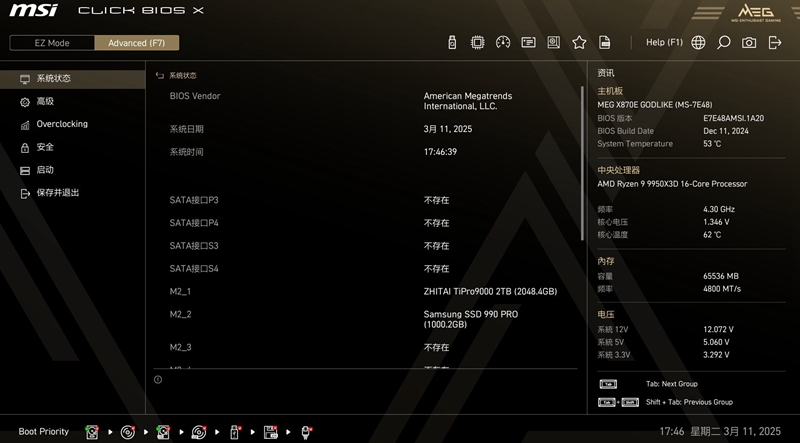Select 保存并退出 in sidebar
This screenshot has width=800, height=443.
click(x=57, y=193)
